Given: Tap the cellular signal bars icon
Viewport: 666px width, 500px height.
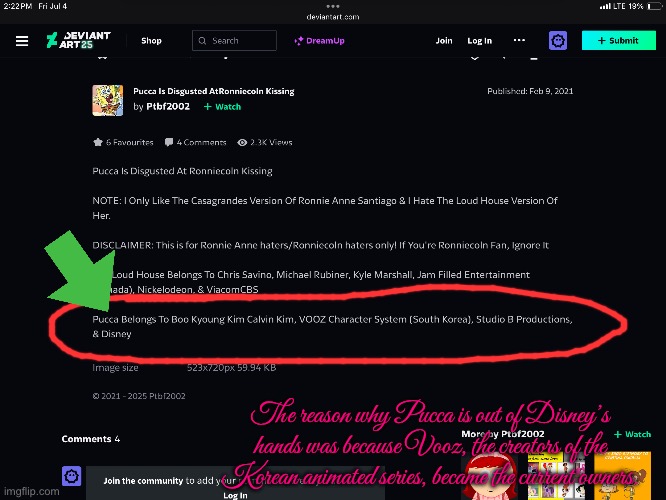Looking at the screenshot, I should [x=605, y=6].
